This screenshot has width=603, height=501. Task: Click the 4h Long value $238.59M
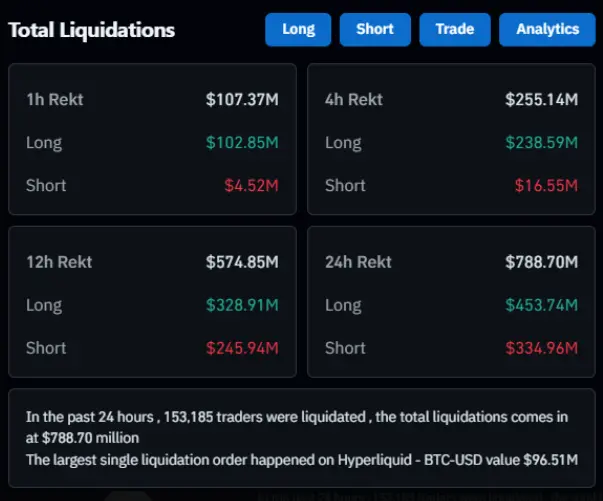click(541, 143)
